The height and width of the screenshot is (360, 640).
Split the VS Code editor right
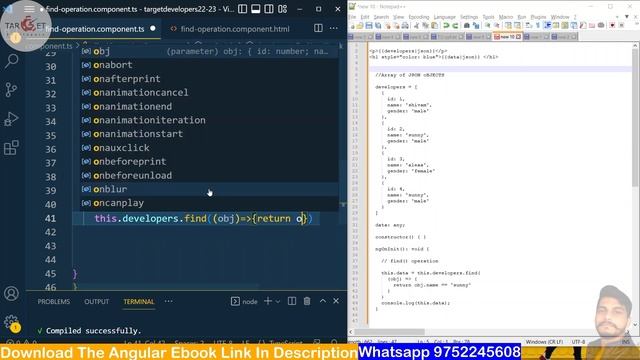318,28
